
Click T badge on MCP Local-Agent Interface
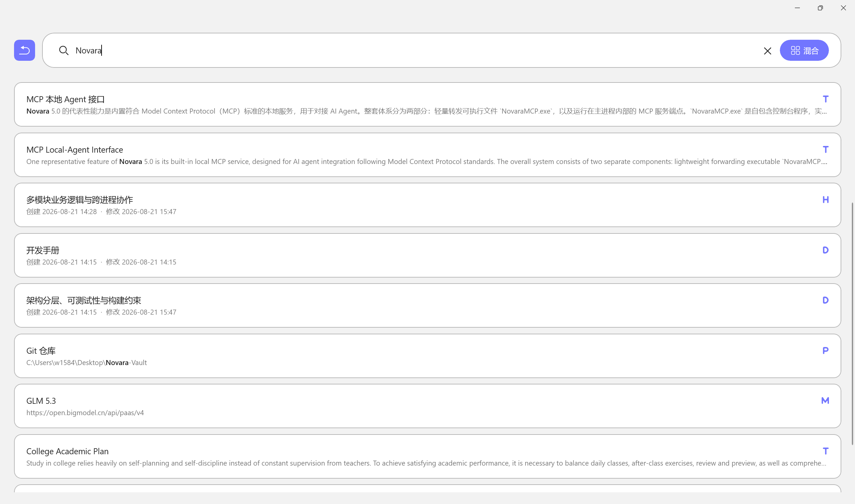coord(826,149)
